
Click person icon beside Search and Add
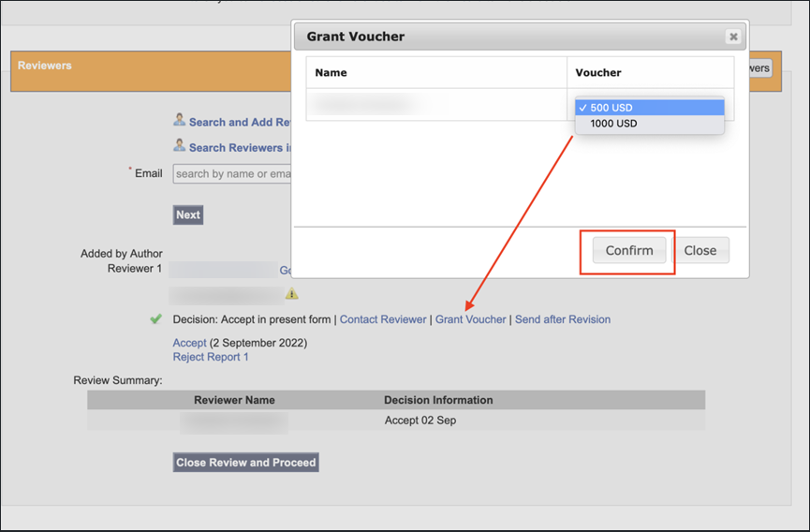179,121
